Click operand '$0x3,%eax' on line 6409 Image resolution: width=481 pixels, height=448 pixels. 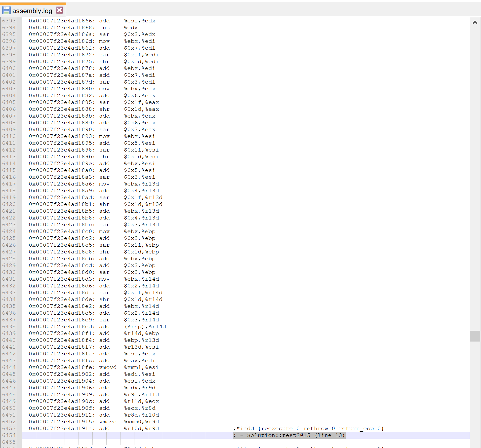pyautogui.click(x=140, y=129)
